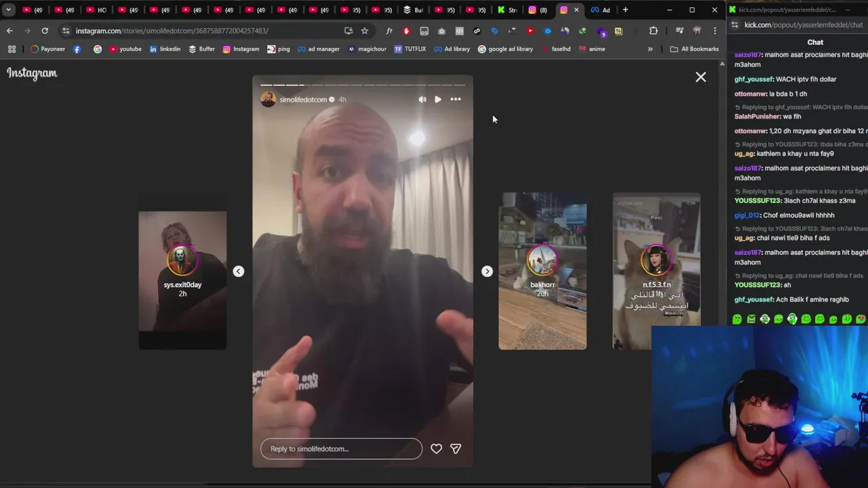Image resolution: width=868 pixels, height=488 pixels.
Task: Open Ad library bookmark
Action: [x=452, y=49]
